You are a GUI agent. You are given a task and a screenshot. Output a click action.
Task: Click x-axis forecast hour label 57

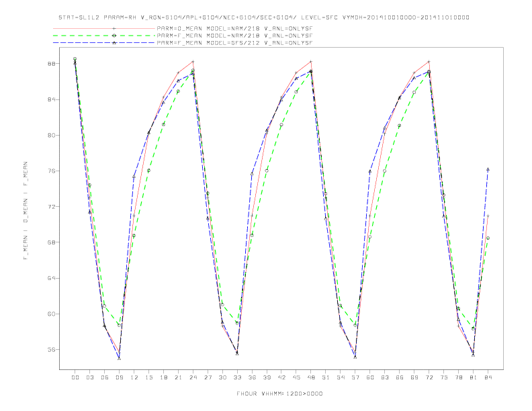tap(355, 377)
